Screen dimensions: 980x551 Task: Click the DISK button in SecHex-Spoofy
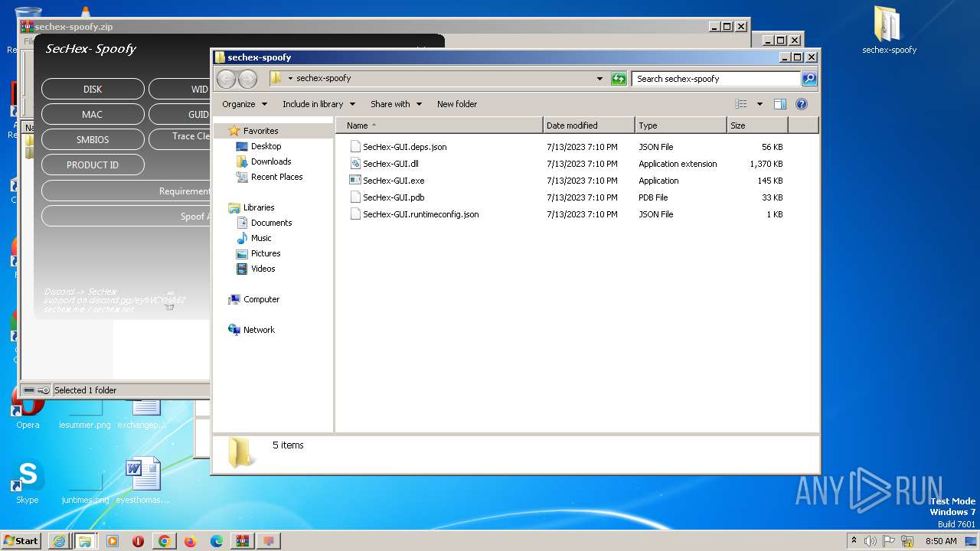click(93, 89)
